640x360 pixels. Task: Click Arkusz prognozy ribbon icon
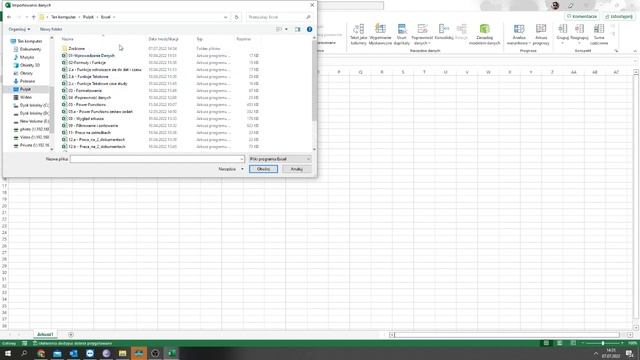pos(541,34)
